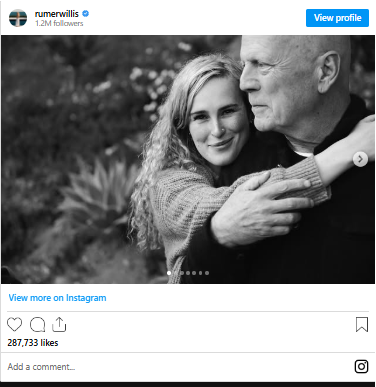Select the fourth carousel indicator dot
The image size is (376, 387).
click(188, 273)
